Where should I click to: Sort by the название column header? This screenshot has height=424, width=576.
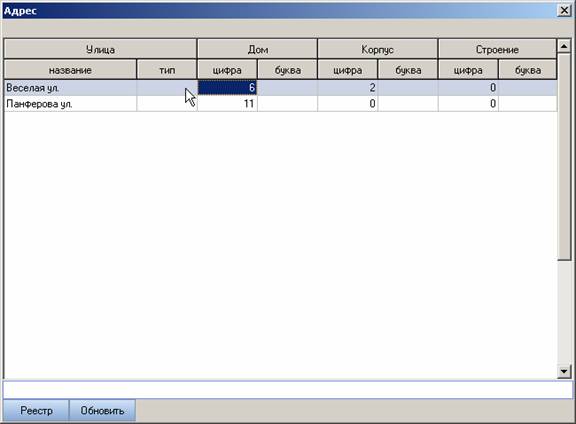70,70
